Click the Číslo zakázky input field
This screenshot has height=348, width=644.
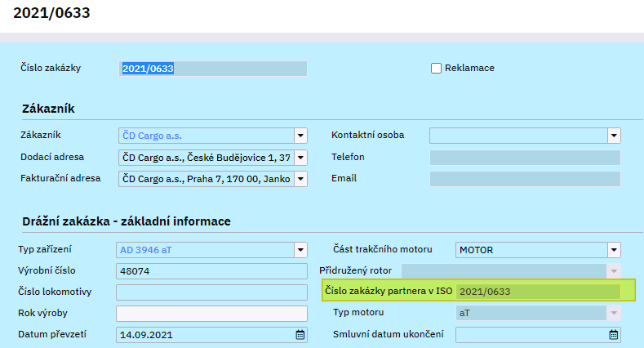[x=214, y=69]
